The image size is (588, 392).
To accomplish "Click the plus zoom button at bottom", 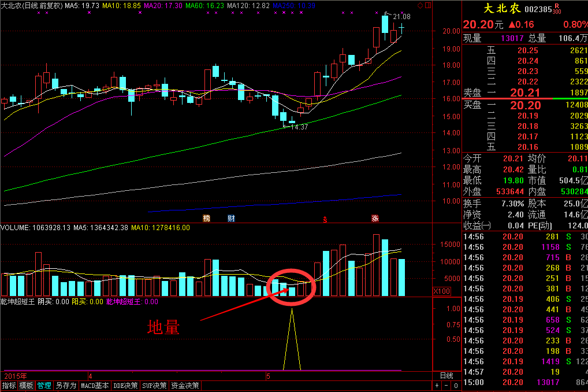I will [x=436, y=385].
